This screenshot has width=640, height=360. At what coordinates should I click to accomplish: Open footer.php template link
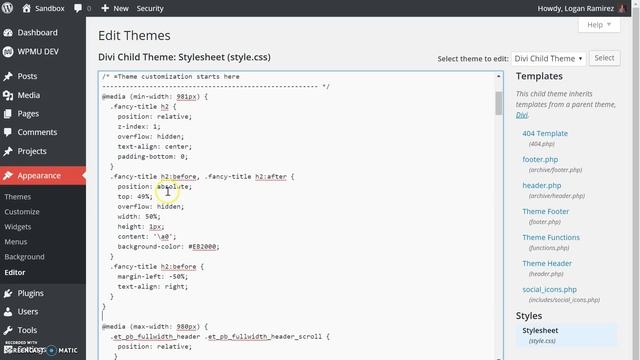click(540, 160)
